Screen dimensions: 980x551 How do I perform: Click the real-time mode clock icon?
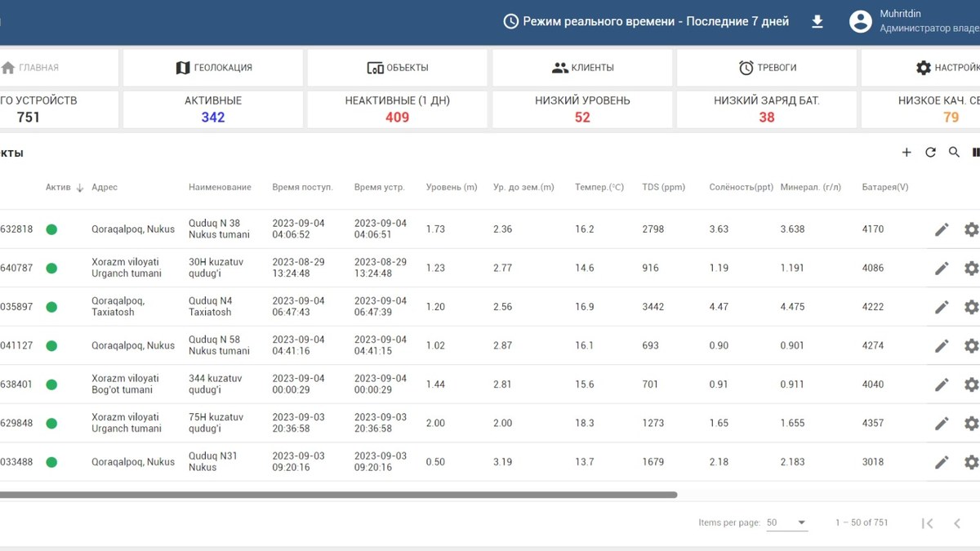[x=510, y=22]
